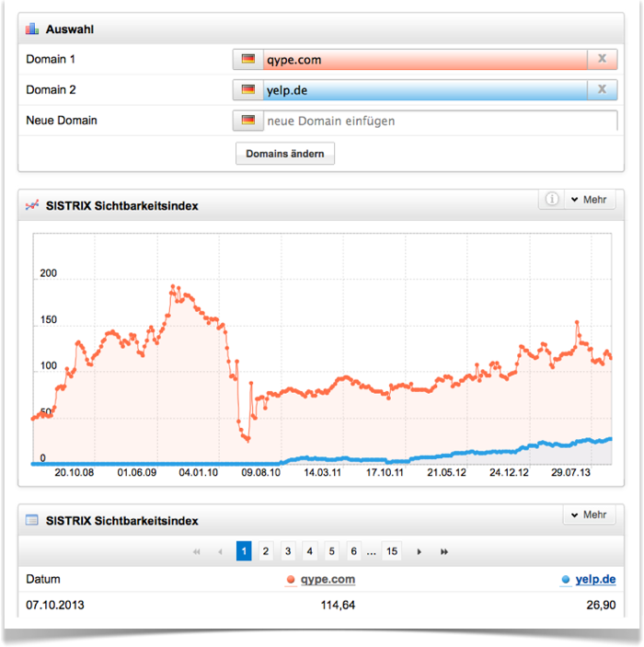Click the line chart icon beside Sichtbarkeitsindex

[x=32, y=205]
